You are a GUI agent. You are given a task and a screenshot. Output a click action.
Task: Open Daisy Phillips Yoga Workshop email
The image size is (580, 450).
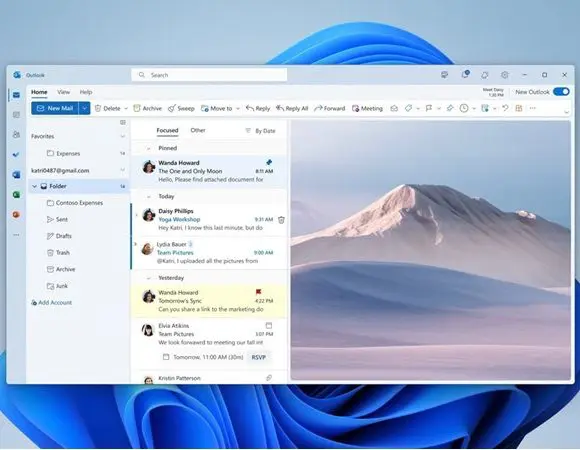[x=209, y=220]
